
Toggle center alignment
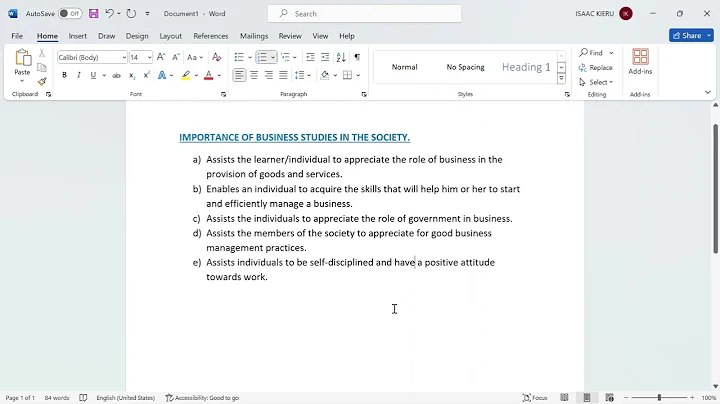click(254, 75)
